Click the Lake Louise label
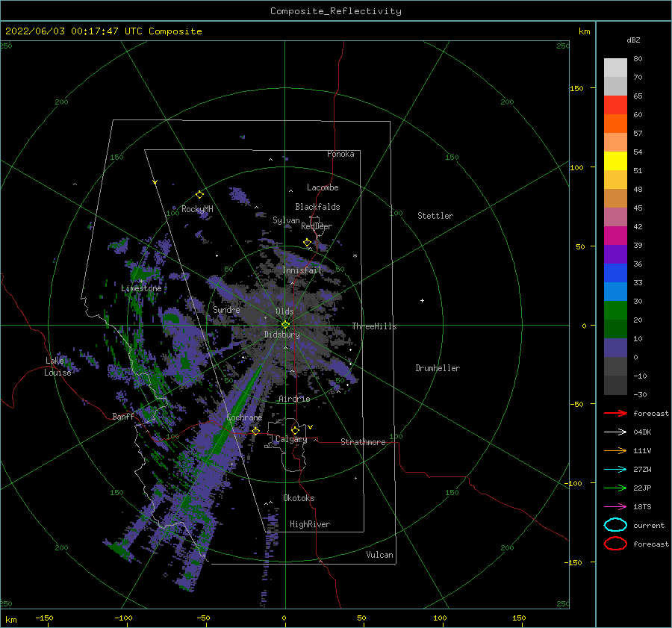The image size is (672, 628). [x=57, y=367]
